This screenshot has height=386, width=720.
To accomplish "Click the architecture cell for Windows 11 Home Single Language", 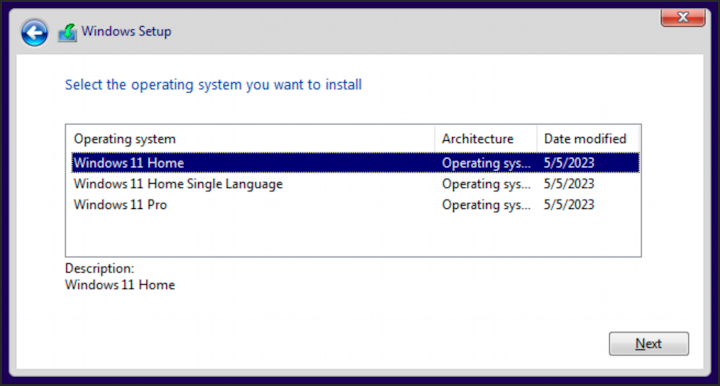I will (486, 184).
